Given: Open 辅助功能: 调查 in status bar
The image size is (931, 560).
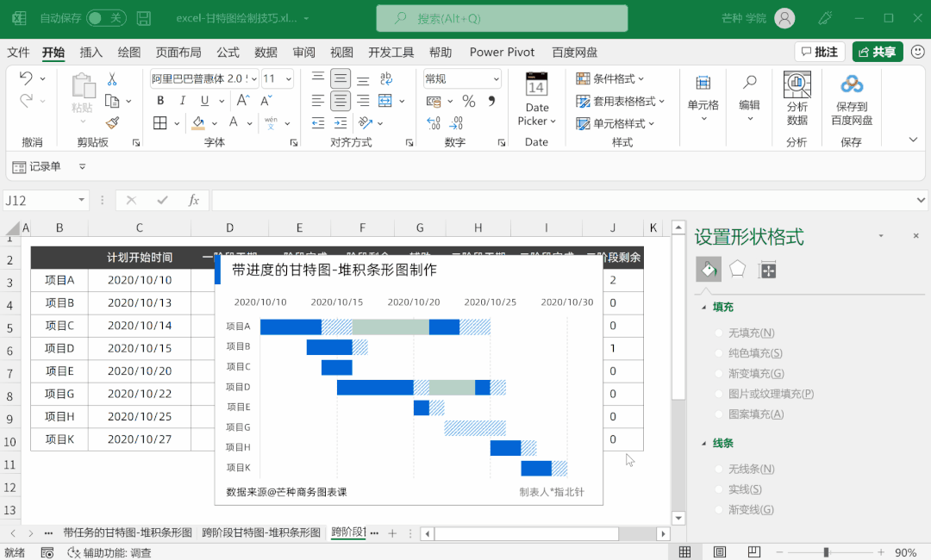Looking at the screenshot, I should pos(109,552).
